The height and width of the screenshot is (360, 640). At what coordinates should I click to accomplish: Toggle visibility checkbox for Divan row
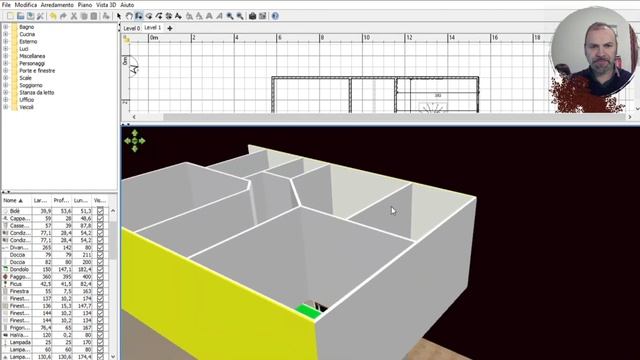click(100, 247)
